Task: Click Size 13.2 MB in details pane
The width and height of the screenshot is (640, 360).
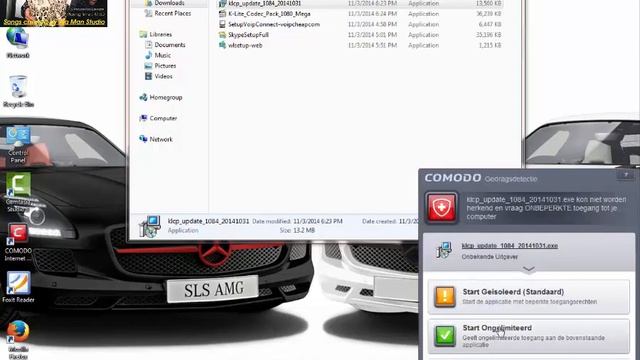Action: [298, 231]
